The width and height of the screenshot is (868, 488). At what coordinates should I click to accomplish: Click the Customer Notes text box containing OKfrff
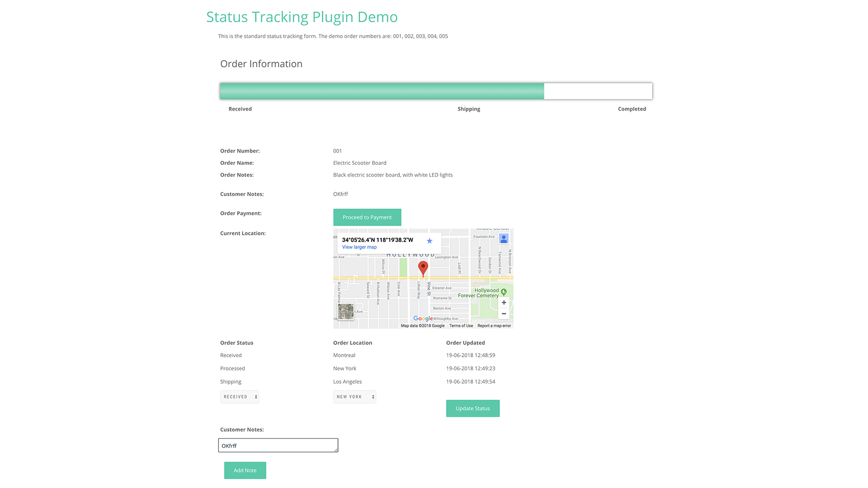(x=278, y=445)
